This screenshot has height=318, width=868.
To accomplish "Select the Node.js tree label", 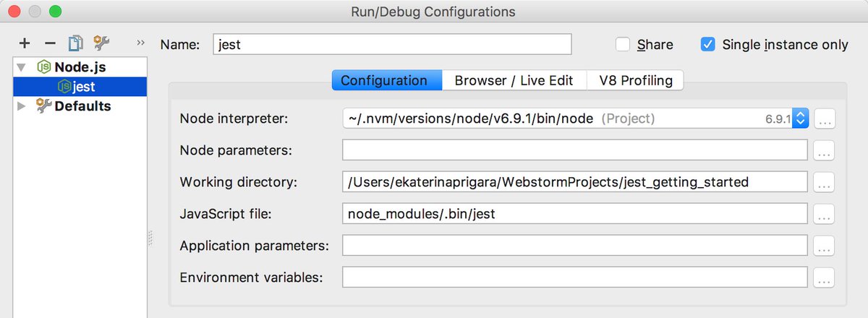I will [x=80, y=67].
